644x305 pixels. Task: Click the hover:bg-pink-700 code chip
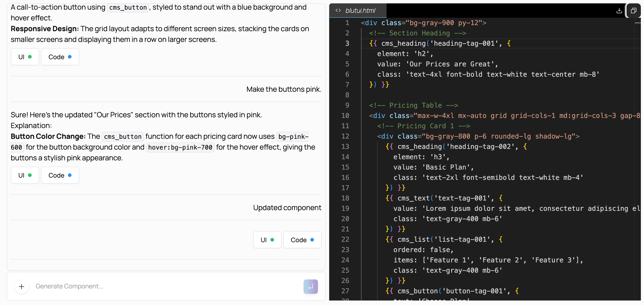tap(180, 148)
